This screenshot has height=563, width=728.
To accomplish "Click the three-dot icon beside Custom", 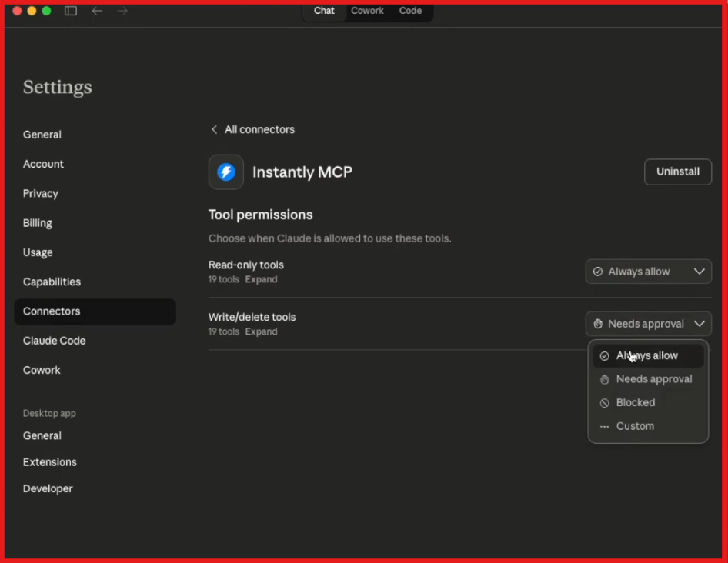I will (605, 427).
